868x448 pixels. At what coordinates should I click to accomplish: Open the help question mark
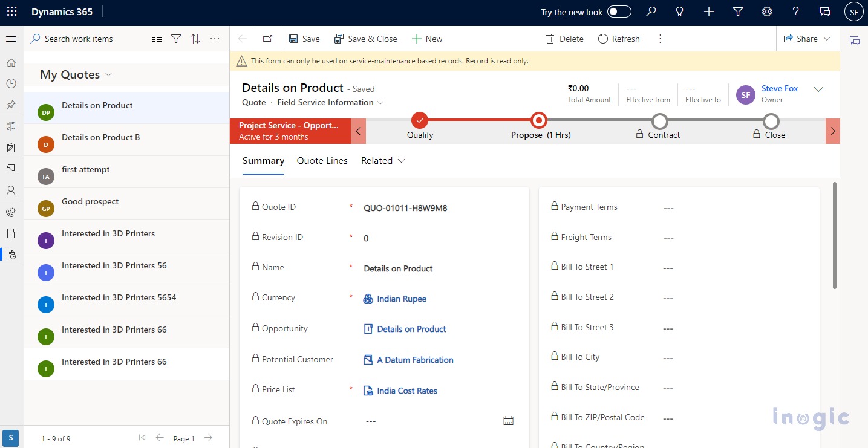[x=796, y=12]
